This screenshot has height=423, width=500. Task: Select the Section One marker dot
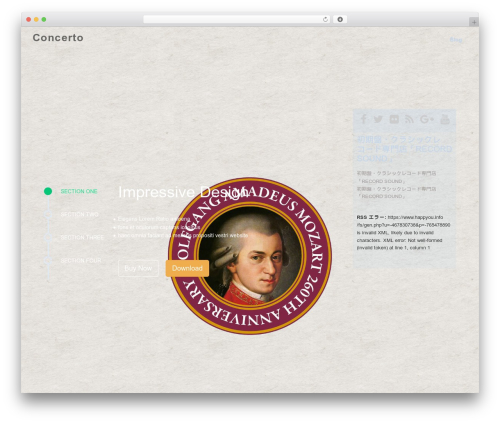[48, 191]
